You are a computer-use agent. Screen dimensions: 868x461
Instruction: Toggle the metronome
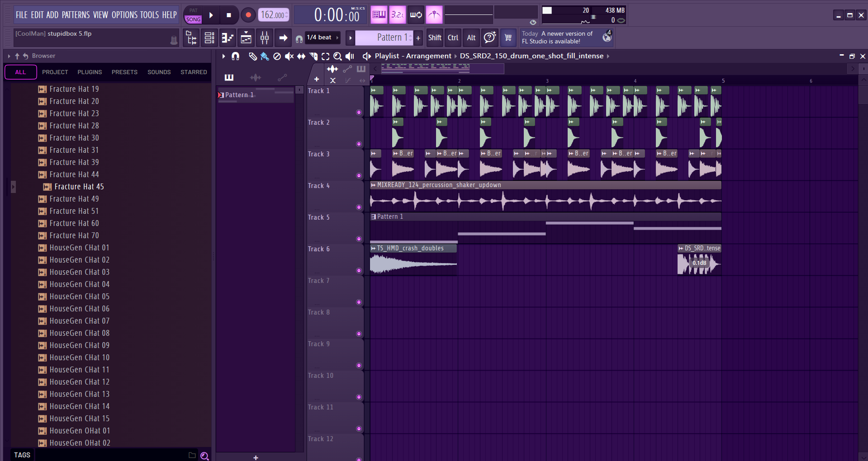pos(434,15)
